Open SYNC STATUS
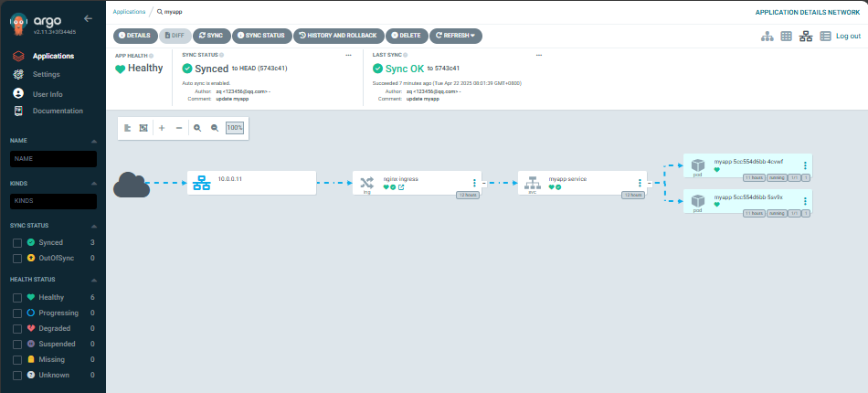The width and height of the screenshot is (868, 393). coord(262,36)
